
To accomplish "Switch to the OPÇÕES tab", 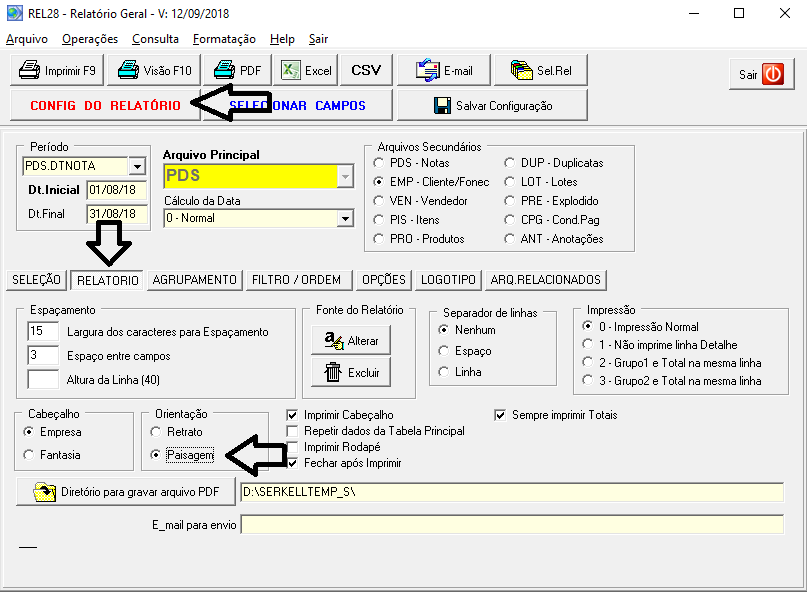I will 384,280.
